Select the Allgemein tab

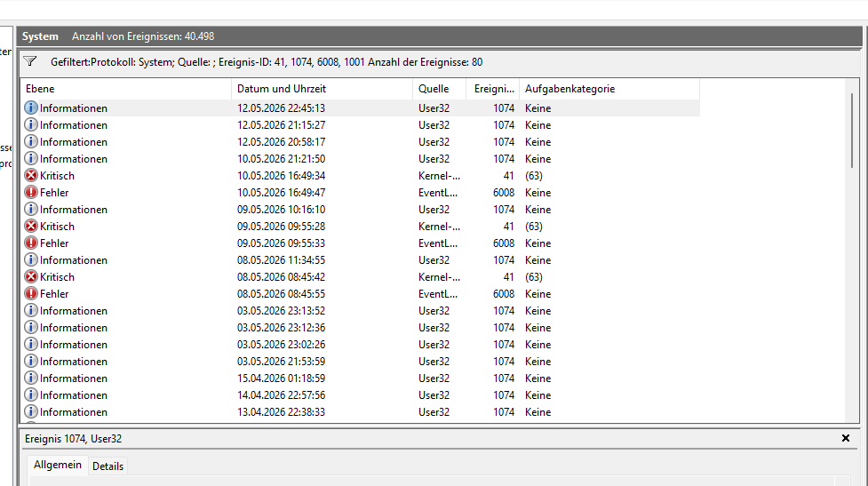pos(58,465)
